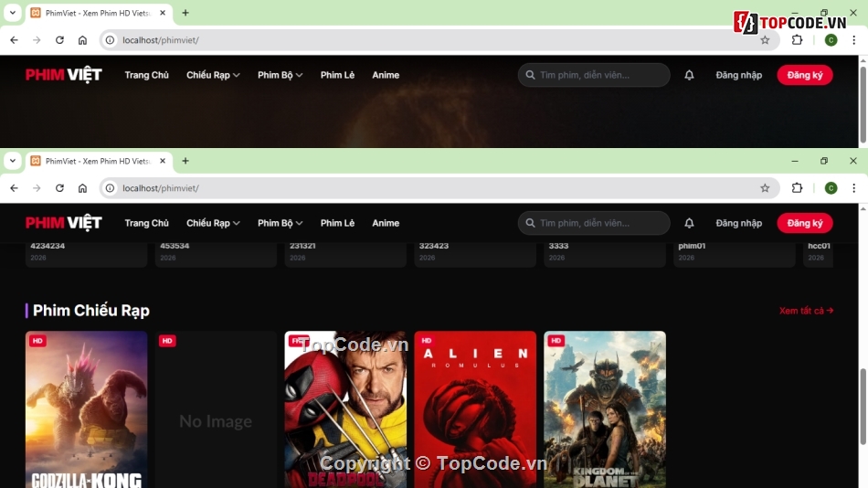Open movie card titled phim01
This screenshot has width=868, height=488.
click(734, 254)
